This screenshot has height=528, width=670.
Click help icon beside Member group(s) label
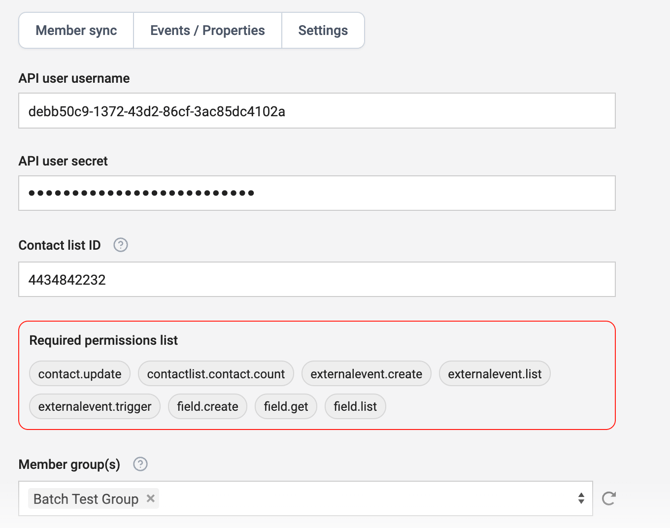(140, 464)
